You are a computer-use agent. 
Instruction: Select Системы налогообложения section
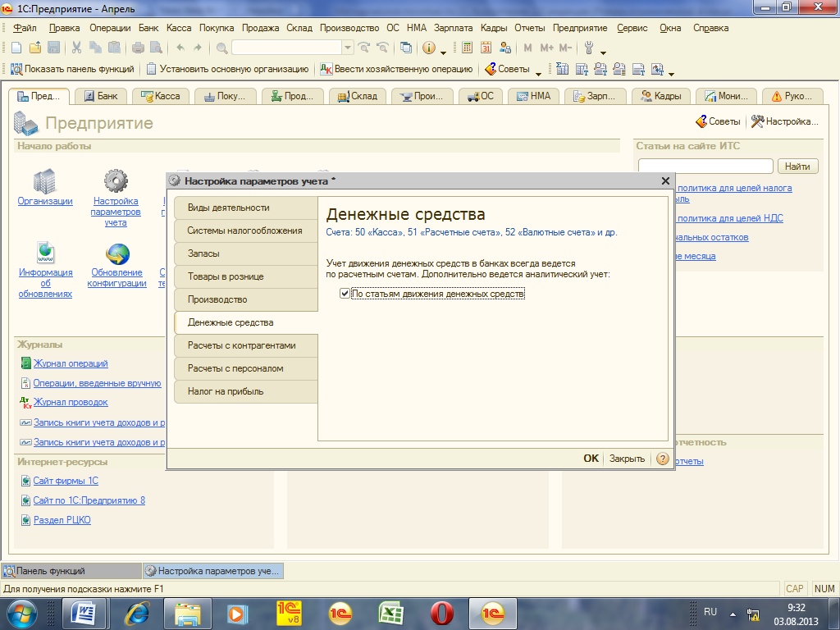click(x=246, y=231)
